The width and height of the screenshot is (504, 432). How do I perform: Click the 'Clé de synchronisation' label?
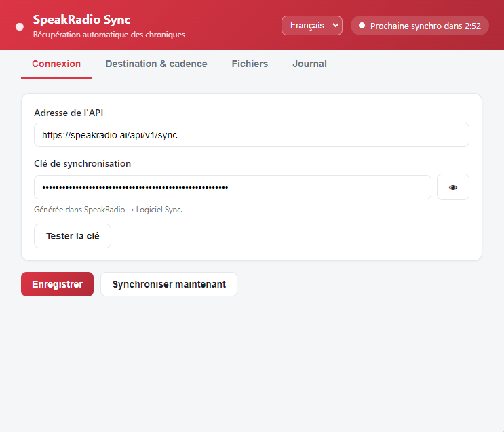[82, 164]
